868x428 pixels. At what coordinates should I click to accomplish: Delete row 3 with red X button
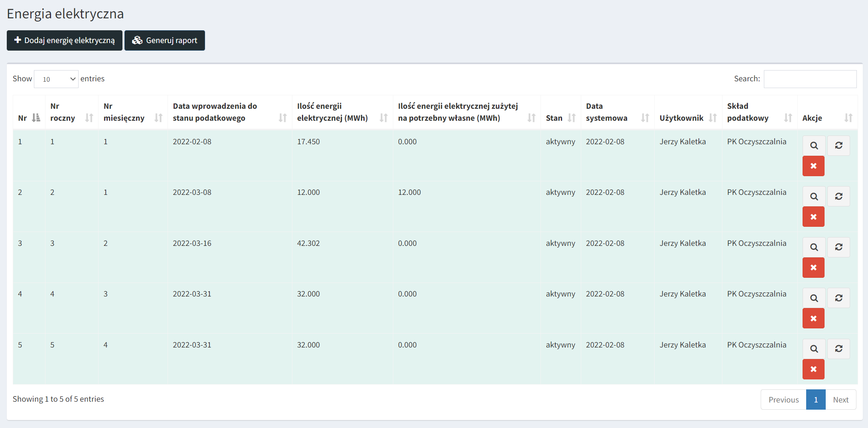[x=813, y=268]
